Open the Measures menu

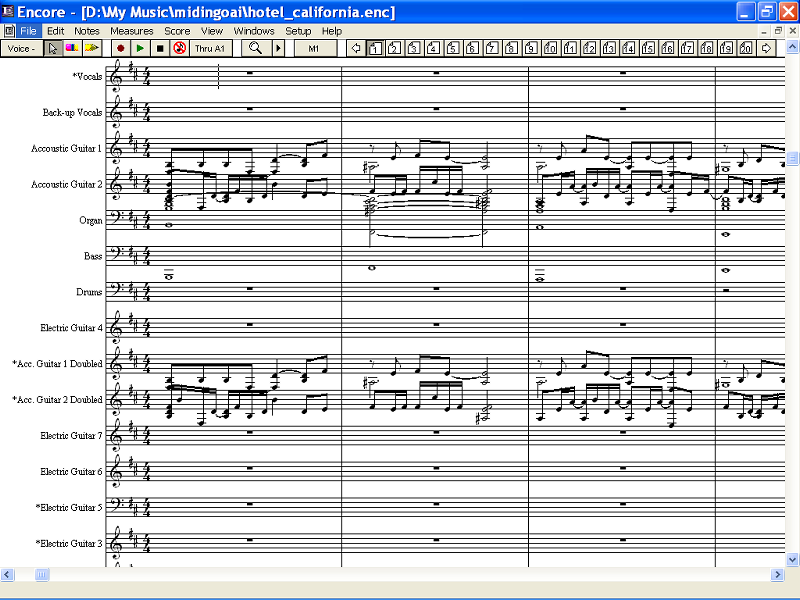132,31
